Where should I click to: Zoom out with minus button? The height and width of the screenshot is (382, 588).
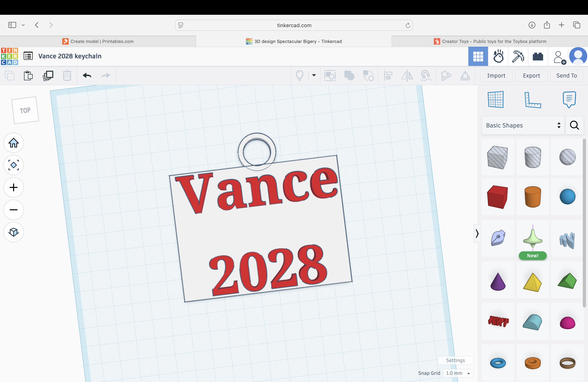click(14, 210)
